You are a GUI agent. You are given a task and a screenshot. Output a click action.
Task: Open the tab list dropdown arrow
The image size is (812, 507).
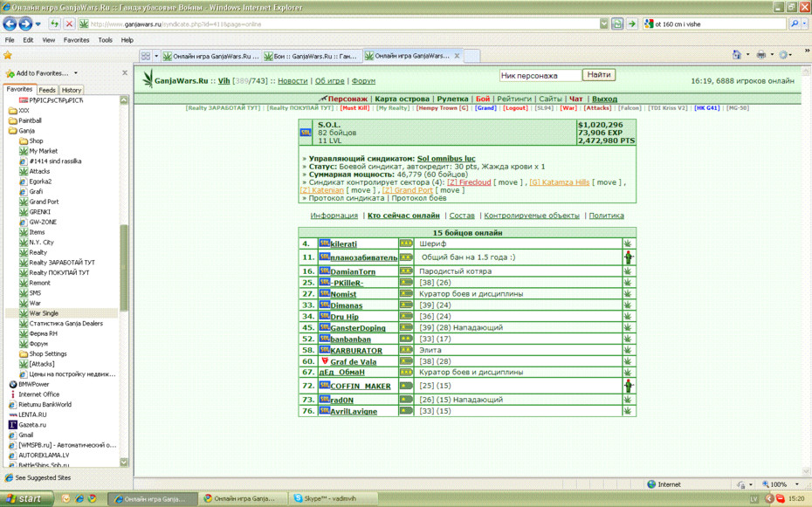(156, 56)
